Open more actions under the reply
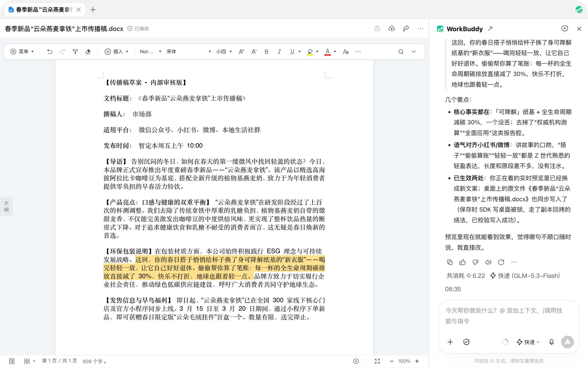 coord(514,262)
